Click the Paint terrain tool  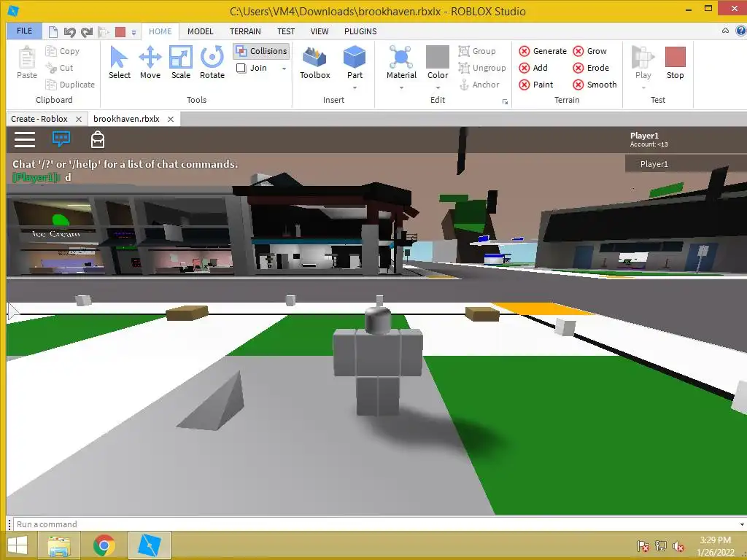(x=536, y=85)
